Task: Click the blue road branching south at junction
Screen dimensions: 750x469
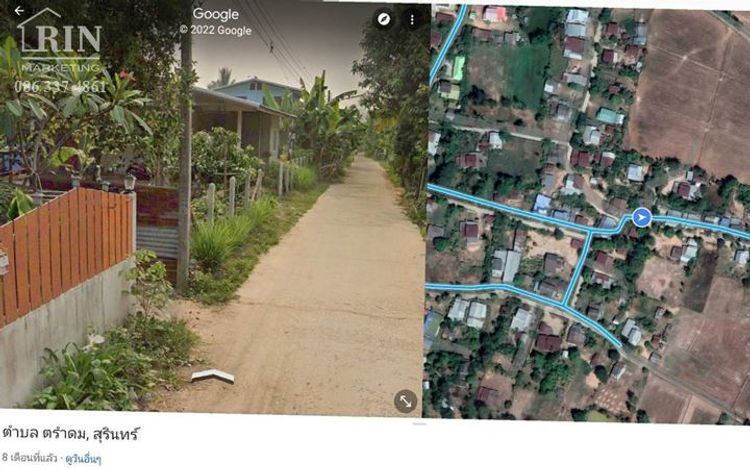Action: 578,268
